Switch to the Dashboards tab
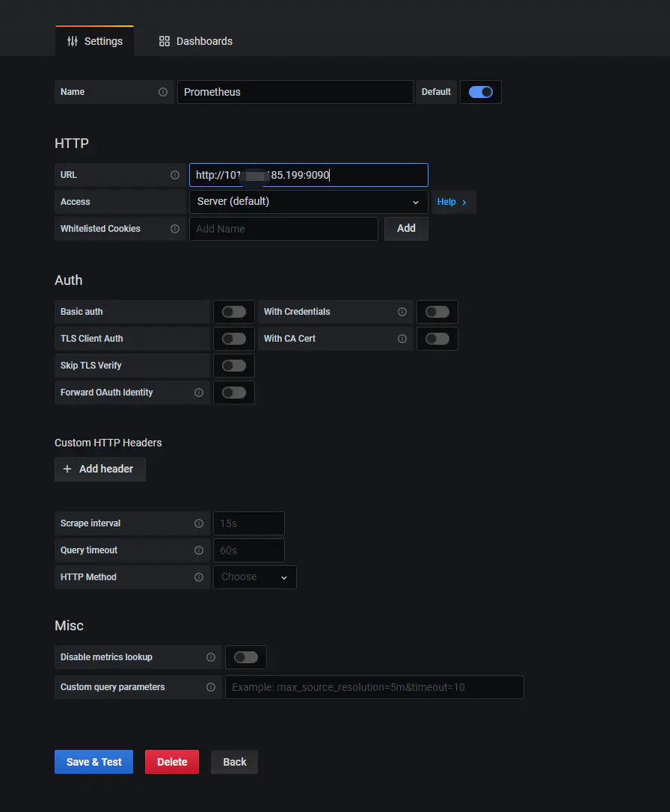This screenshot has height=812, width=670. pyautogui.click(x=196, y=41)
